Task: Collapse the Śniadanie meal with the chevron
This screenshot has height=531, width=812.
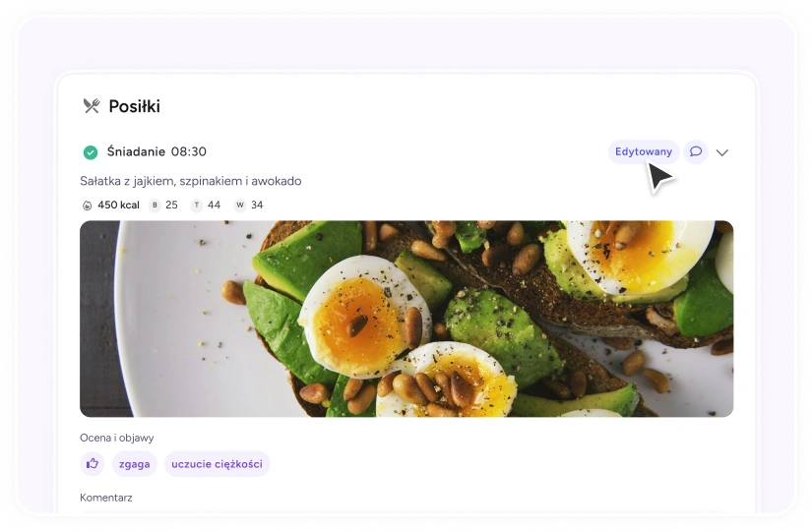Action: click(722, 152)
